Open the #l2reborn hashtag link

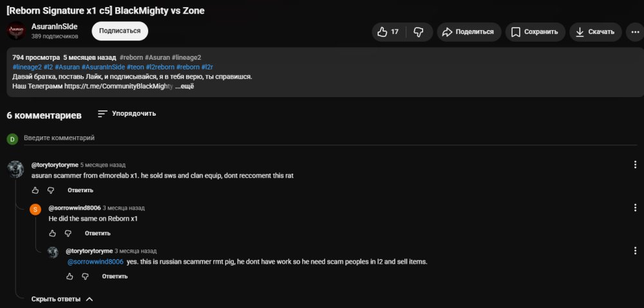point(160,68)
